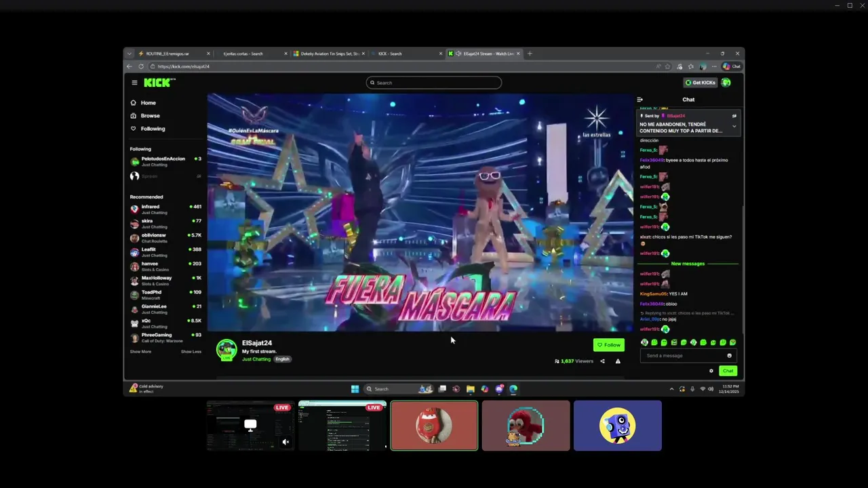Click the English language tag
The image size is (868, 488).
tap(283, 359)
